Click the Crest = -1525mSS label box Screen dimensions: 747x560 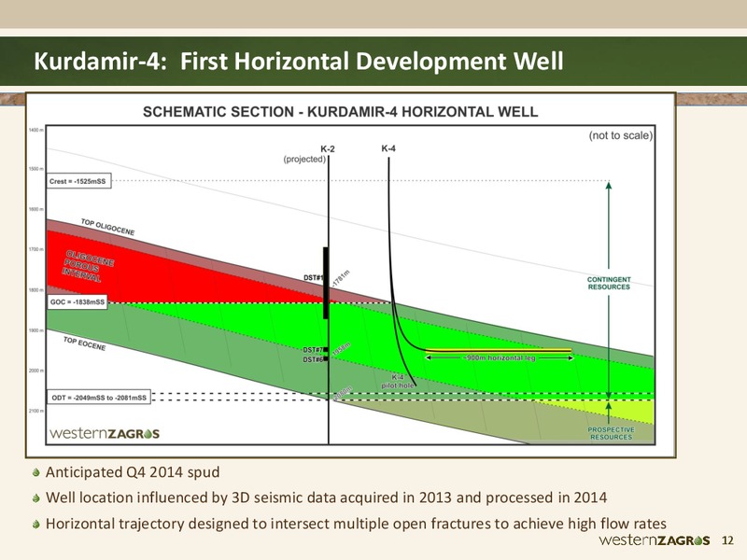tap(78, 181)
